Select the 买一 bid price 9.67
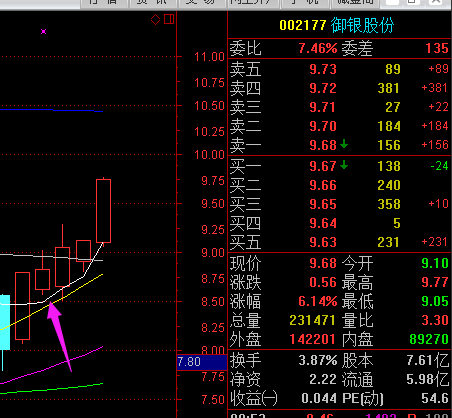This screenshot has width=452, height=418. (323, 166)
